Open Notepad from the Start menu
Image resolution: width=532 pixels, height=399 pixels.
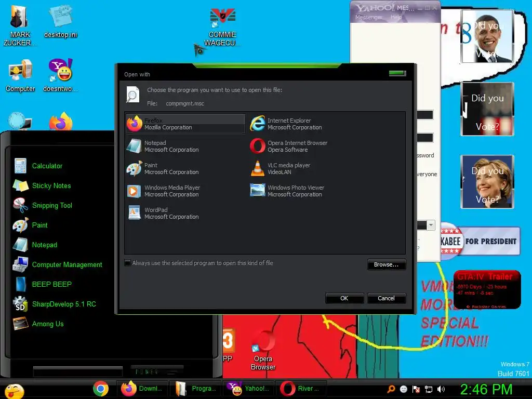pos(35,245)
